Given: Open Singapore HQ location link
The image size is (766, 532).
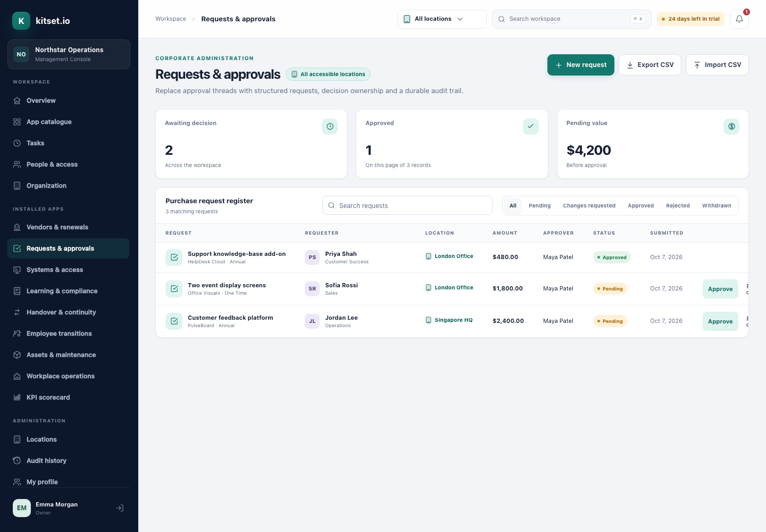Looking at the screenshot, I should tap(449, 320).
